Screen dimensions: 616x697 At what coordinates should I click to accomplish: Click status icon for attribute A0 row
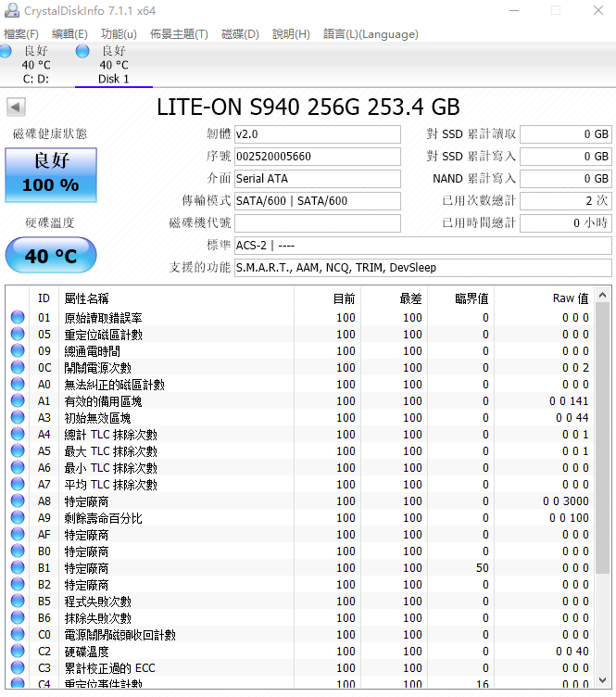(18, 384)
